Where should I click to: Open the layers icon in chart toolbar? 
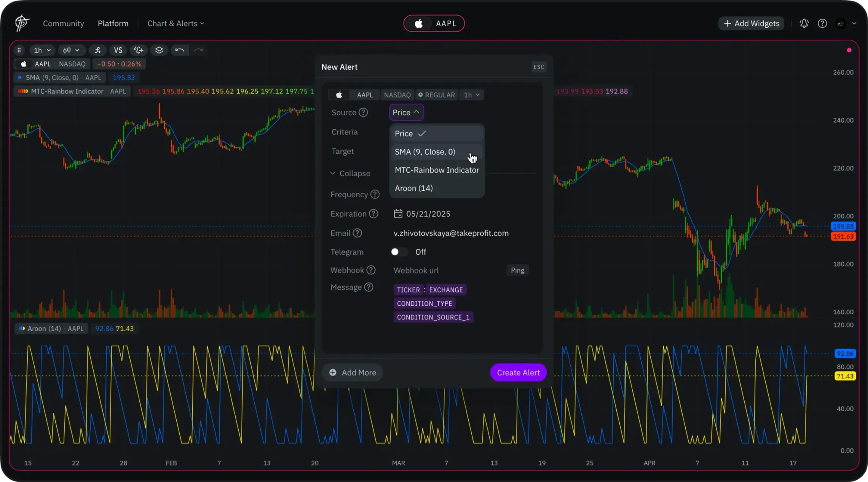point(159,50)
